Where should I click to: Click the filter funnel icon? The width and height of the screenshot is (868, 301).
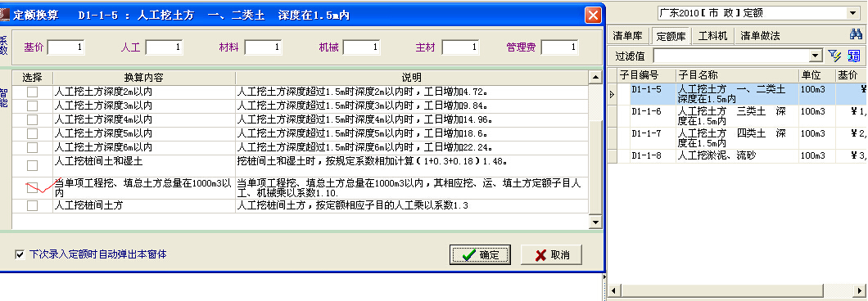click(834, 56)
